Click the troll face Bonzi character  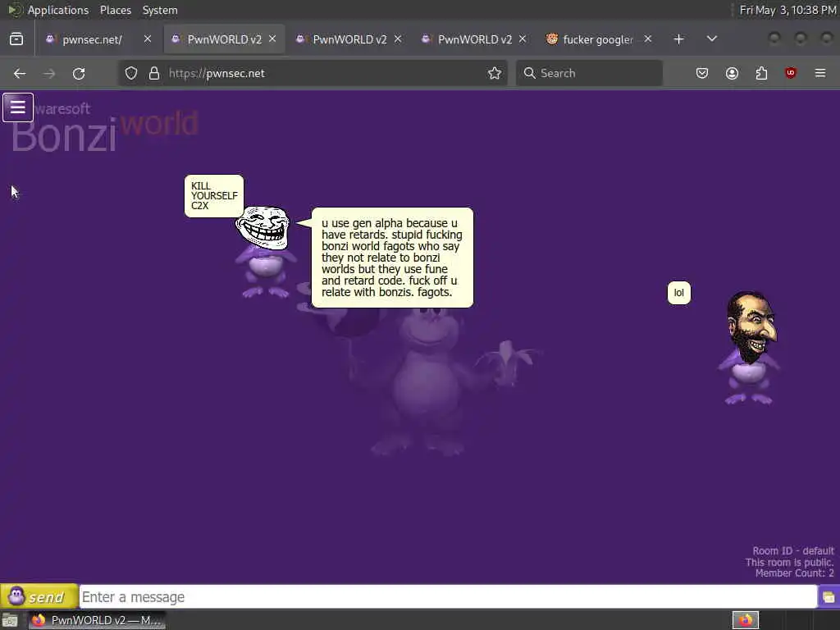tap(263, 252)
